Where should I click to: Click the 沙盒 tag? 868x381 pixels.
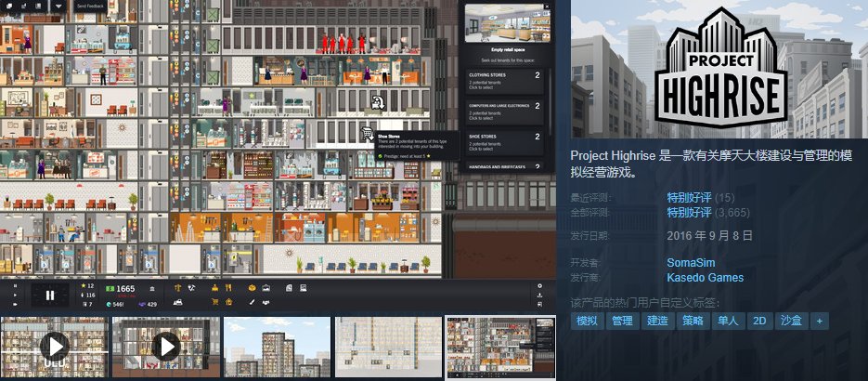click(x=792, y=321)
